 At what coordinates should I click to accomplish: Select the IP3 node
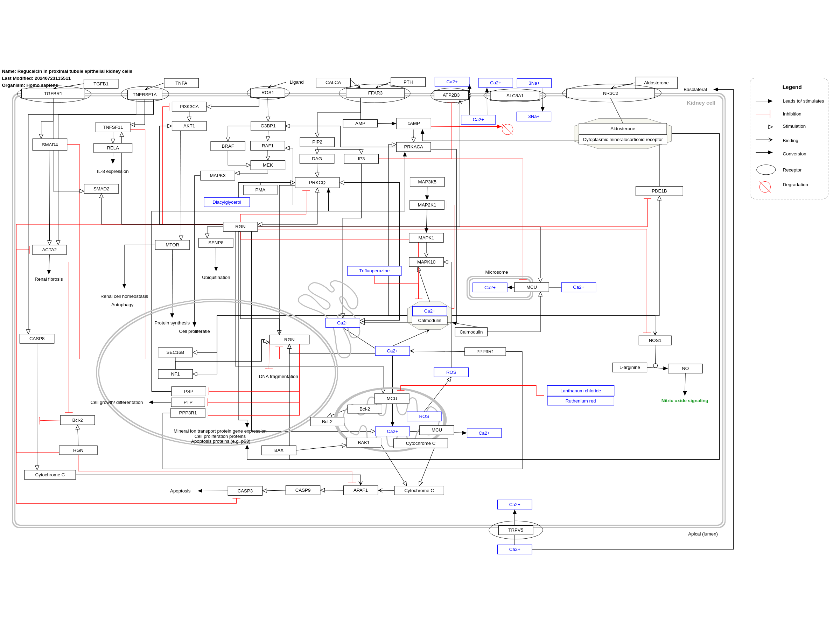click(x=362, y=159)
